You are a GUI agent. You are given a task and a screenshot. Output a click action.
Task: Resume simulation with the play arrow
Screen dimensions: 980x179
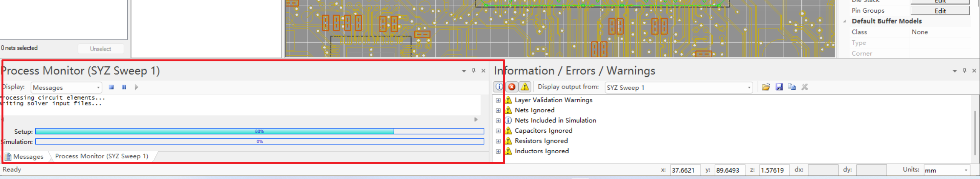137,87
